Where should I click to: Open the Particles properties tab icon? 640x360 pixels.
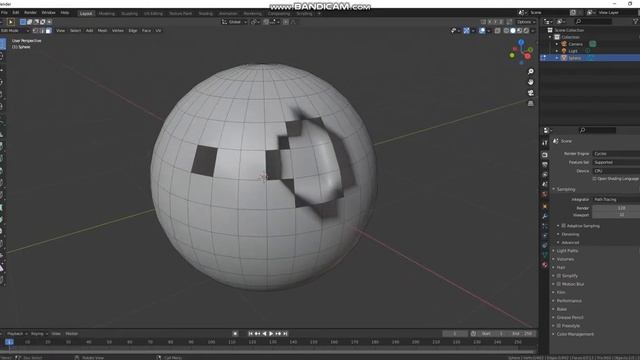pos(545,226)
